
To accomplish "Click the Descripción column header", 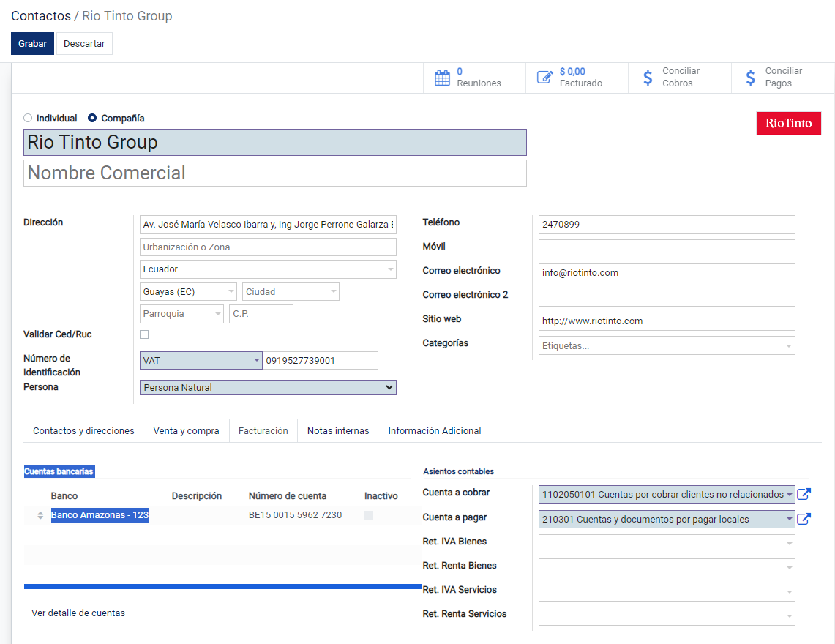I will [x=197, y=496].
